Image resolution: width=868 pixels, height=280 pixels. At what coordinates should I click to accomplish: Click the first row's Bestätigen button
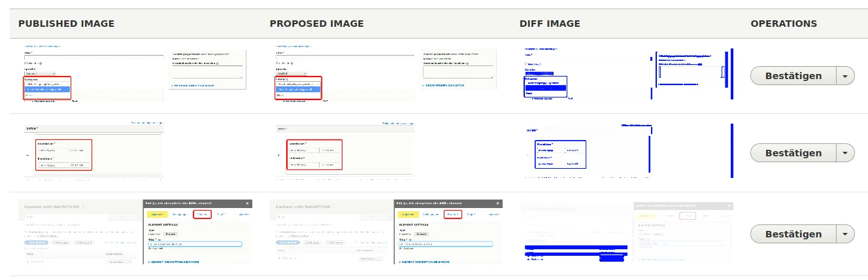(793, 76)
